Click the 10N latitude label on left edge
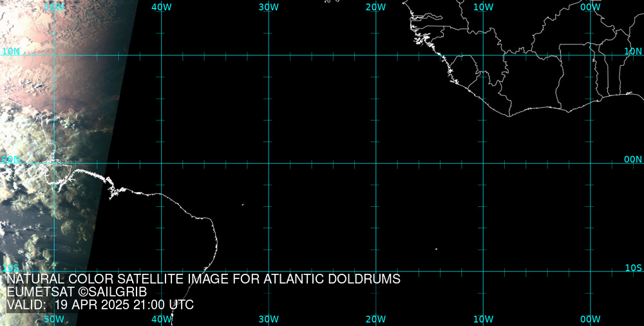 (x=11, y=51)
